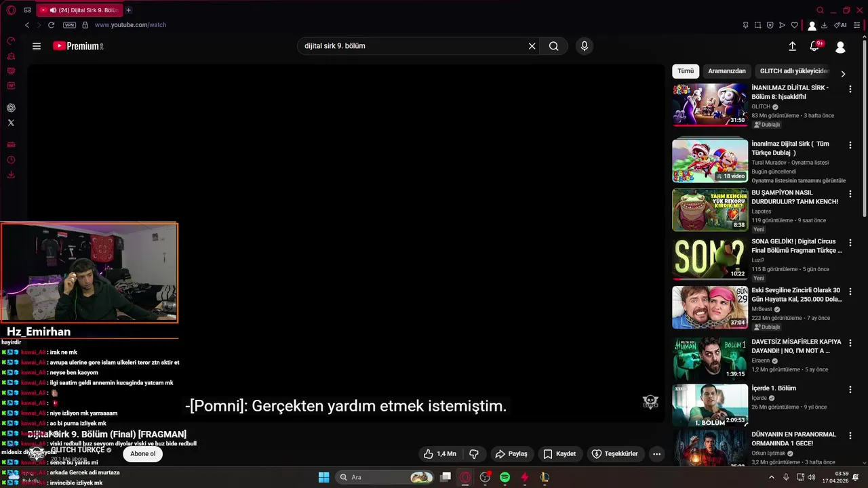Open Opera My Flow send icon
This screenshot has height=488, width=868.
[782, 25]
